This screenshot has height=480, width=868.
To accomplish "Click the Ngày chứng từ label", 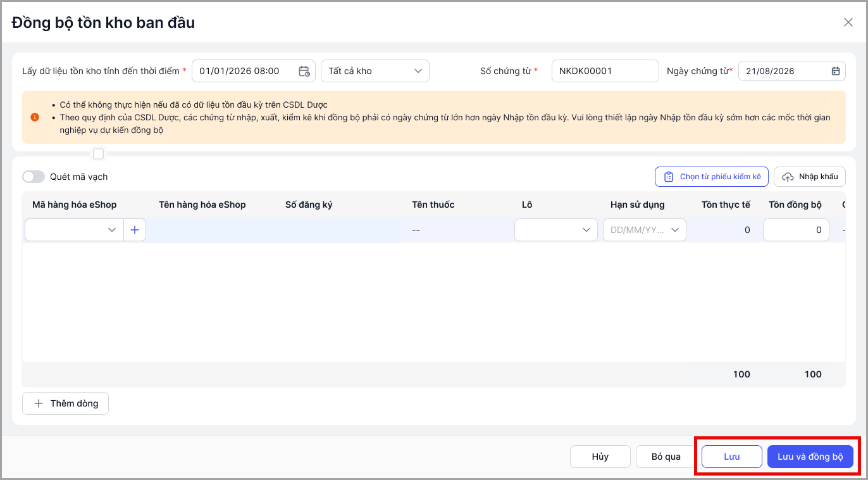I will point(698,71).
